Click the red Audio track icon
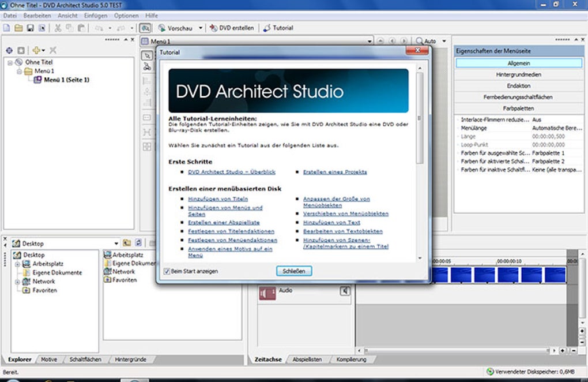Screen dimensions: 588x382 [267, 294]
